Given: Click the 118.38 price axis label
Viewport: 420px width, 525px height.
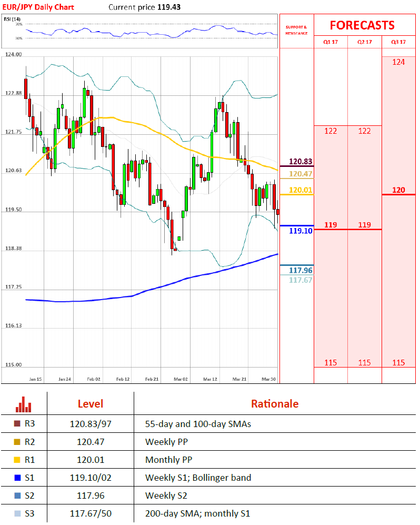Looking at the screenshot, I should 13,249.
